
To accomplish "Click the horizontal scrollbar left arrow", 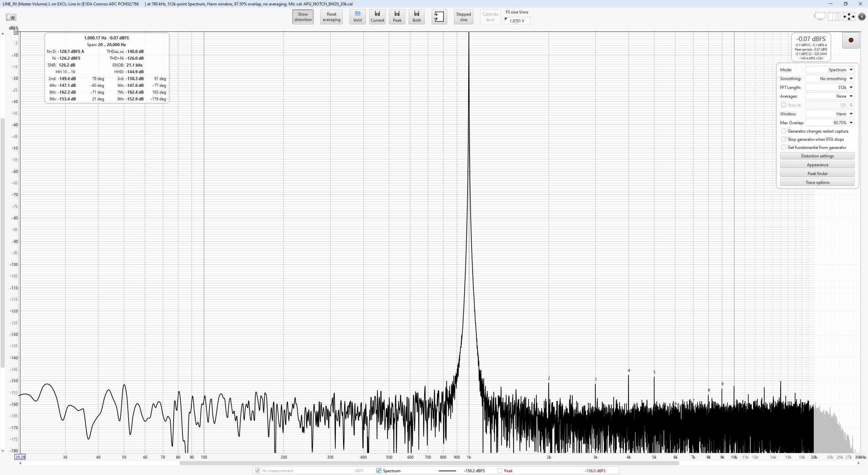I will (x=20, y=463).
